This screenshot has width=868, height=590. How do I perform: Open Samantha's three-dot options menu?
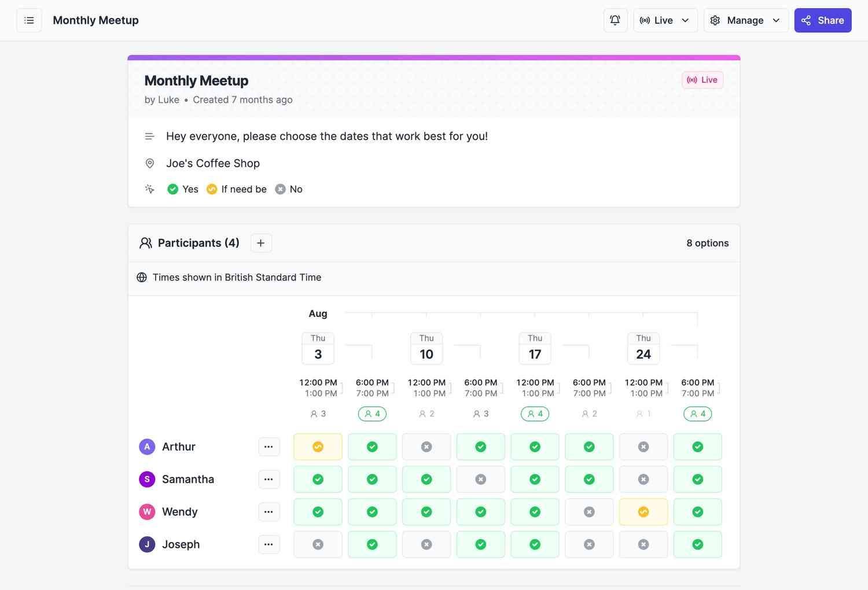[269, 479]
